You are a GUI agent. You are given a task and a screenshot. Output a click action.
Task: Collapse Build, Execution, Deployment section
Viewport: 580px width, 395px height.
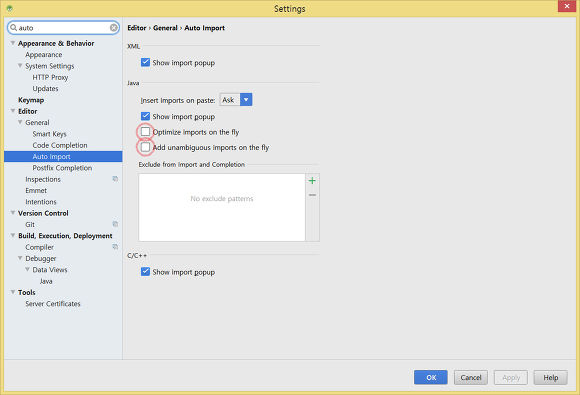click(13, 236)
